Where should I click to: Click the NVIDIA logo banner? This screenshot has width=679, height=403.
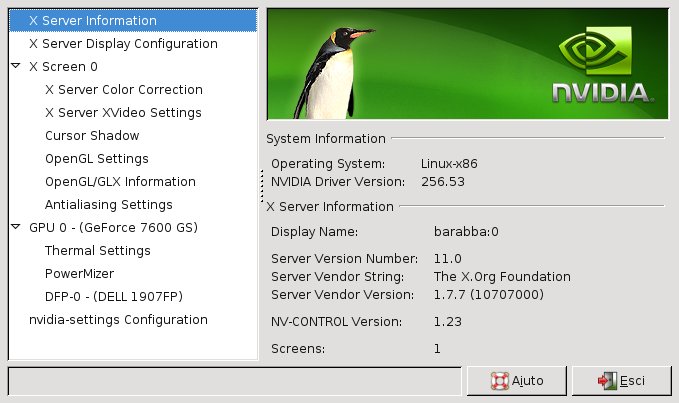(468, 64)
